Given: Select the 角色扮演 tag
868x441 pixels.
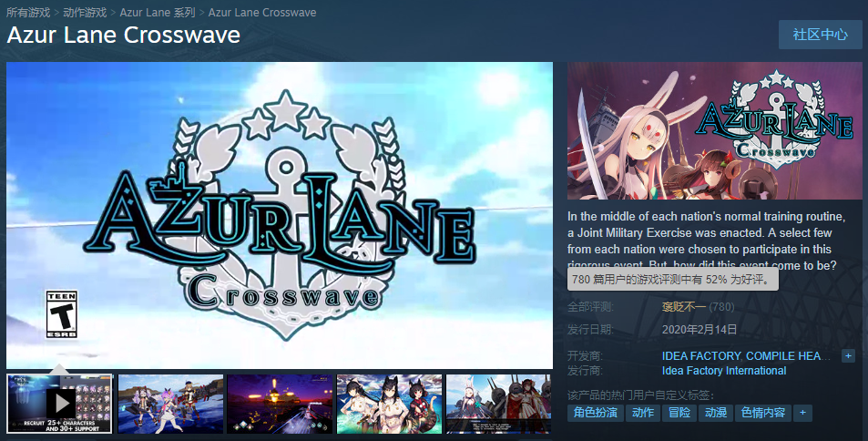Looking at the screenshot, I should (x=595, y=413).
